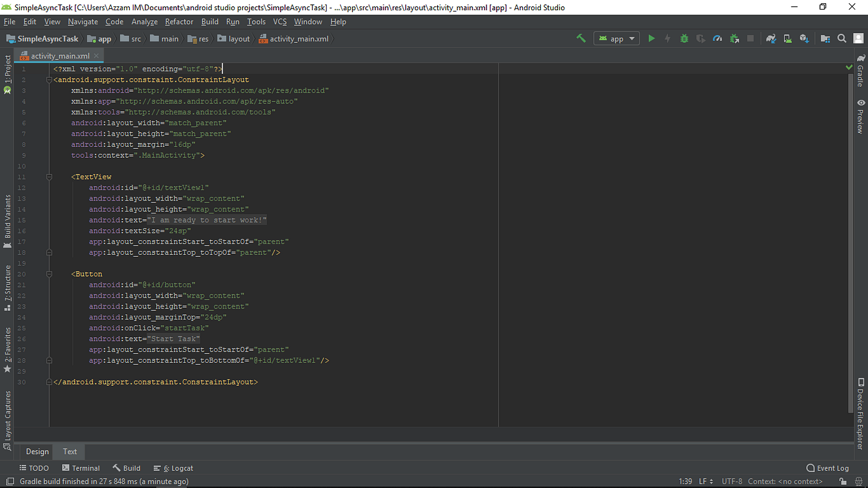Toggle the Project tool window
Image resolution: width=868 pixels, height=488 pixels.
click(7, 70)
